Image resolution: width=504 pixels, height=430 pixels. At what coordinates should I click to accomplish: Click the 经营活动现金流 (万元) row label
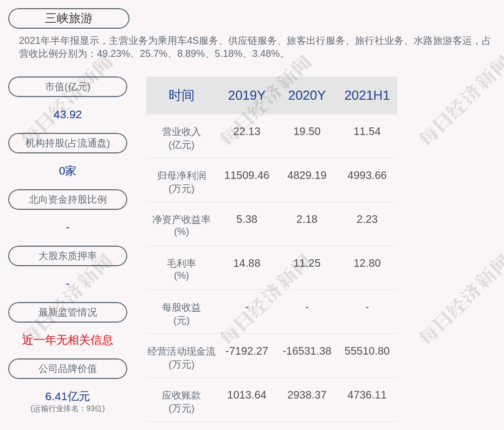(x=182, y=358)
